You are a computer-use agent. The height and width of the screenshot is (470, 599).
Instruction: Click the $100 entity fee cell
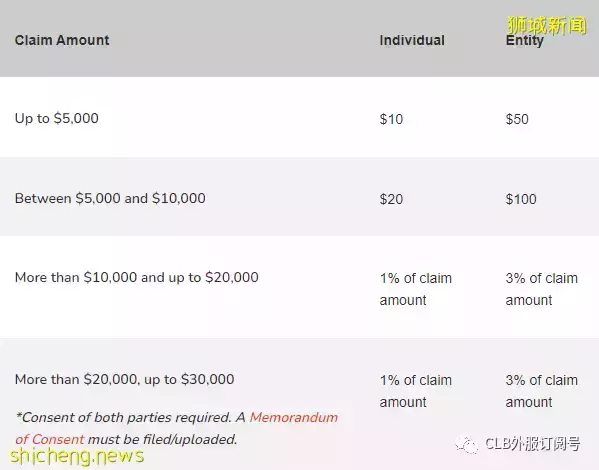point(521,199)
